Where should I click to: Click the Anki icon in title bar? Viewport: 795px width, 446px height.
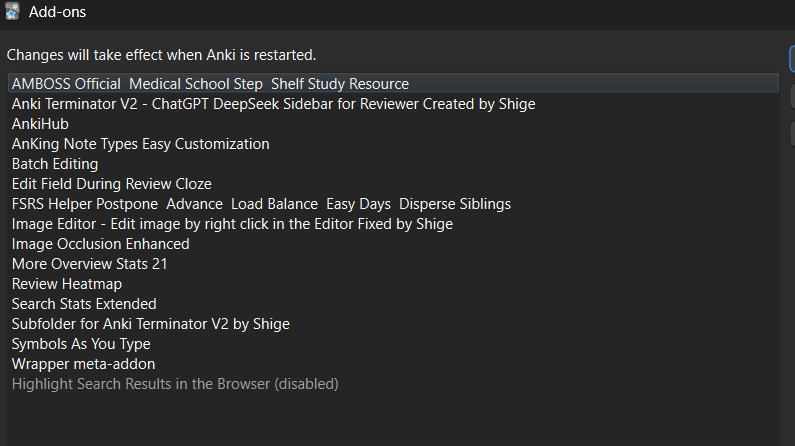(12, 11)
